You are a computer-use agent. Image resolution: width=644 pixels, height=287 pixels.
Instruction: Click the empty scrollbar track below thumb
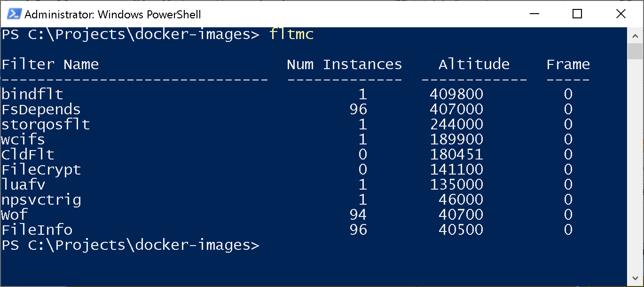click(635, 165)
